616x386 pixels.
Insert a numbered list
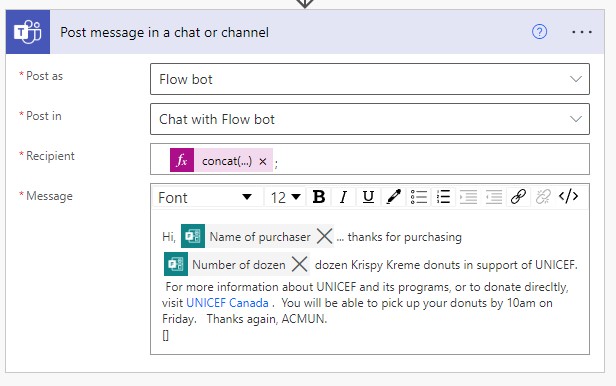[443, 197]
